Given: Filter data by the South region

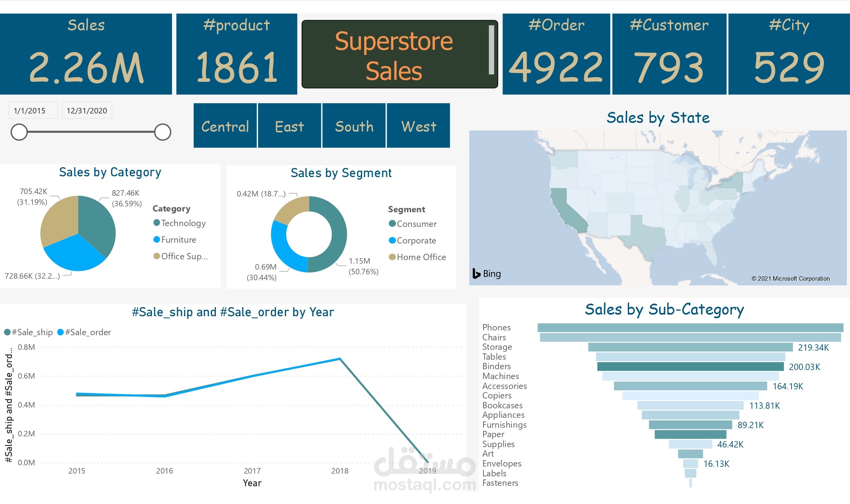Looking at the screenshot, I should tap(354, 126).
